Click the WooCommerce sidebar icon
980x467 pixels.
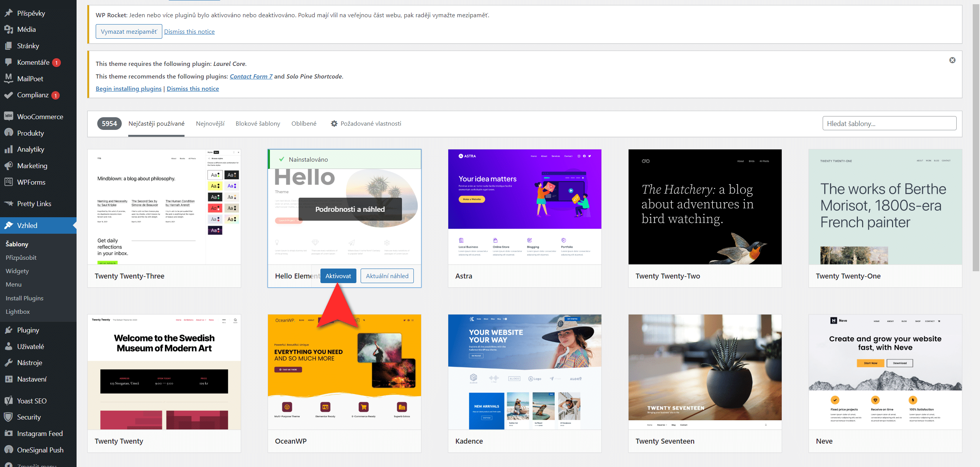pos(8,116)
